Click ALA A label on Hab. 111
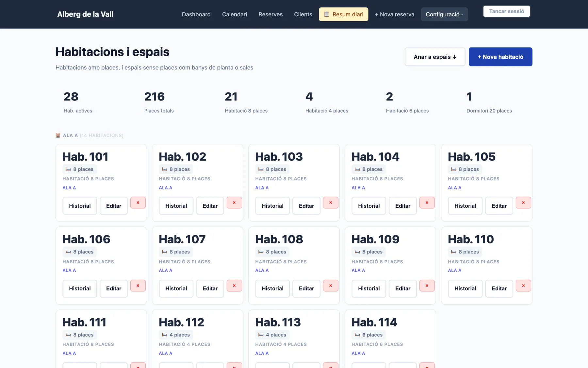Screen dimensions: 588x368 click(69, 353)
